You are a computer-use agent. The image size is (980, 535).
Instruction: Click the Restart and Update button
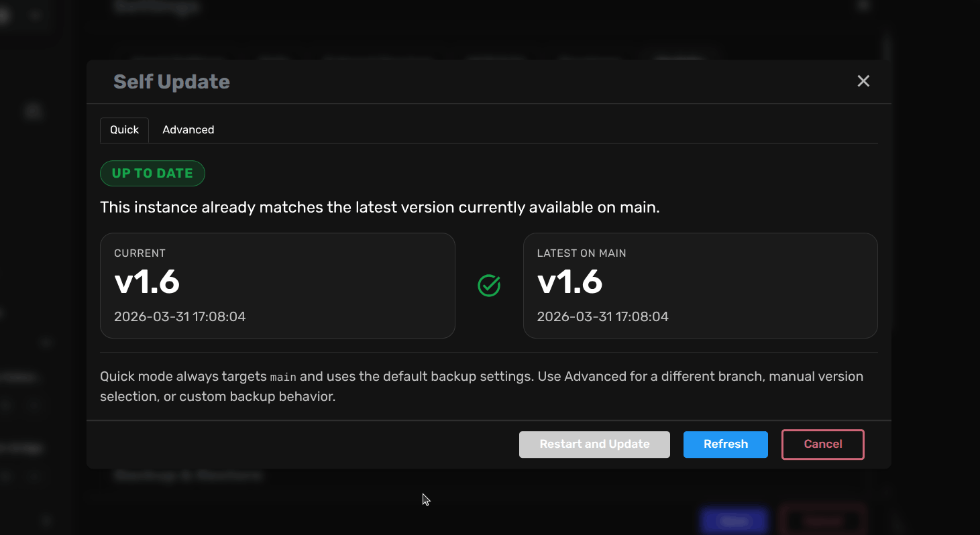pos(594,444)
